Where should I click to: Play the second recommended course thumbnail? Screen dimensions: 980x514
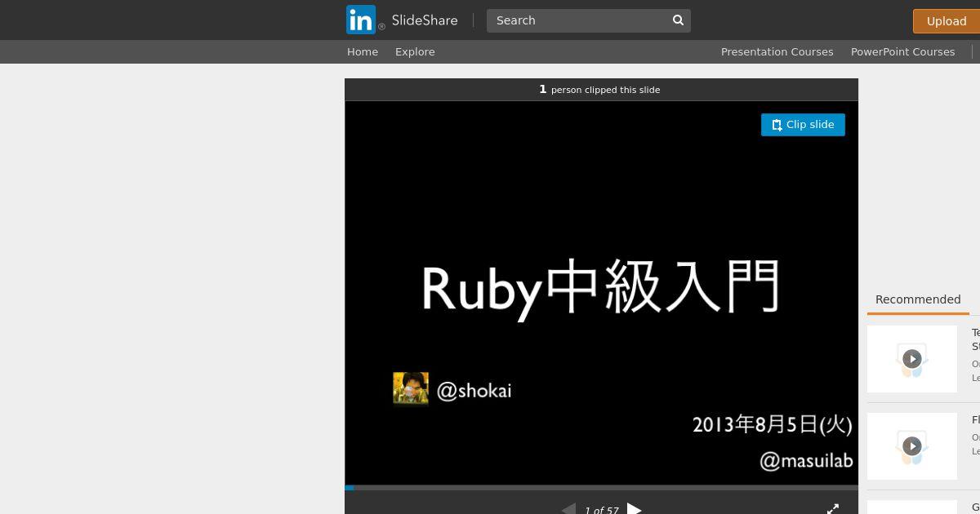pos(912,446)
